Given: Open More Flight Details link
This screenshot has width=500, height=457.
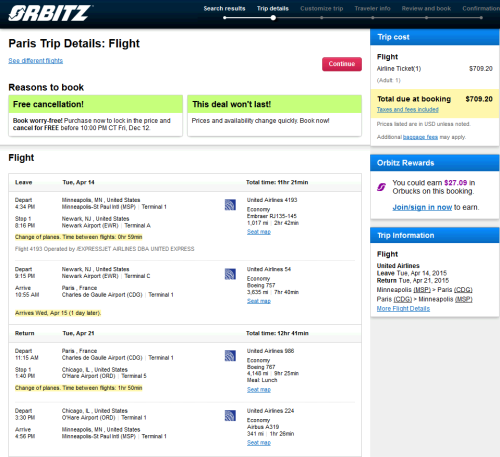Looking at the screenshot, I should click(x=403, y=309).
